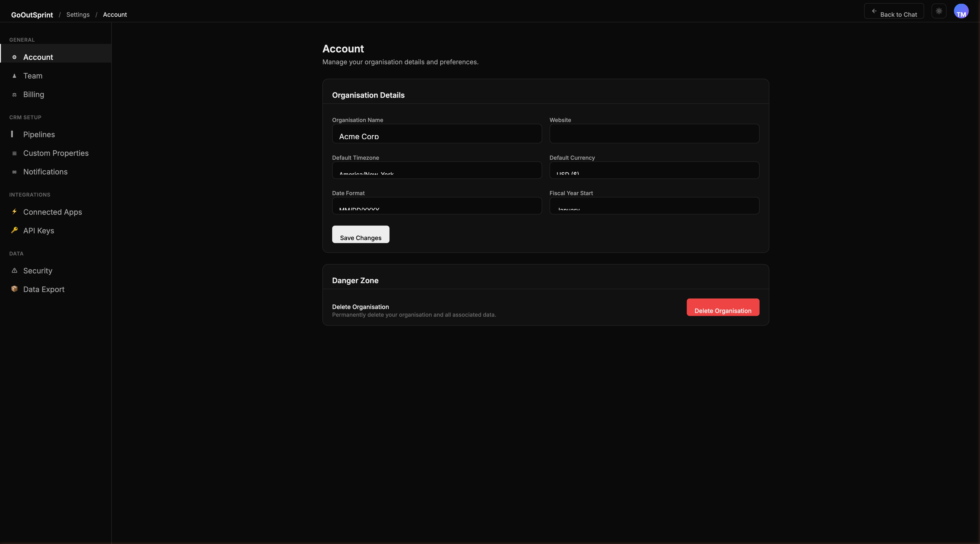Click the red Delete Organisation button
The image size is (980, 544).
[723, 307]
